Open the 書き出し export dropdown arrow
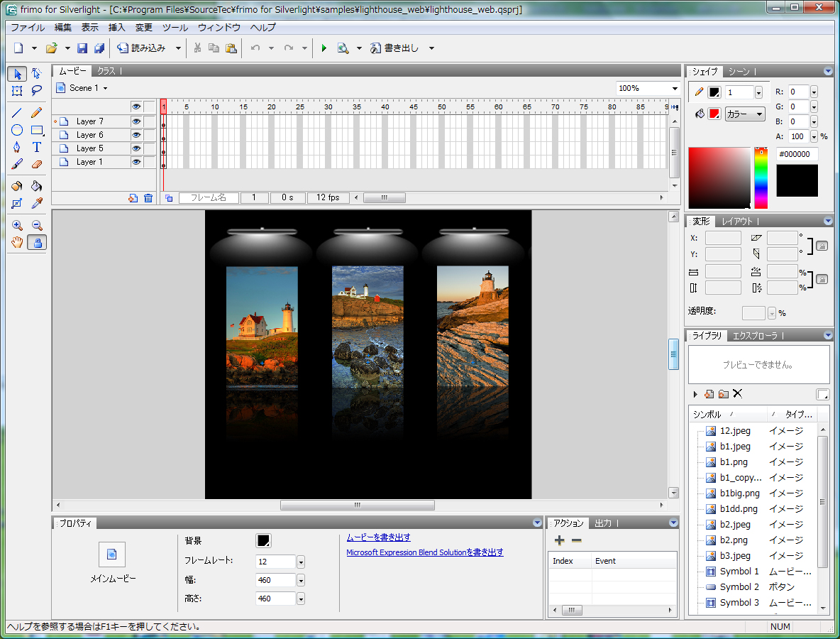The width and height of the screenshot is (840, 639). pos(431,48)
